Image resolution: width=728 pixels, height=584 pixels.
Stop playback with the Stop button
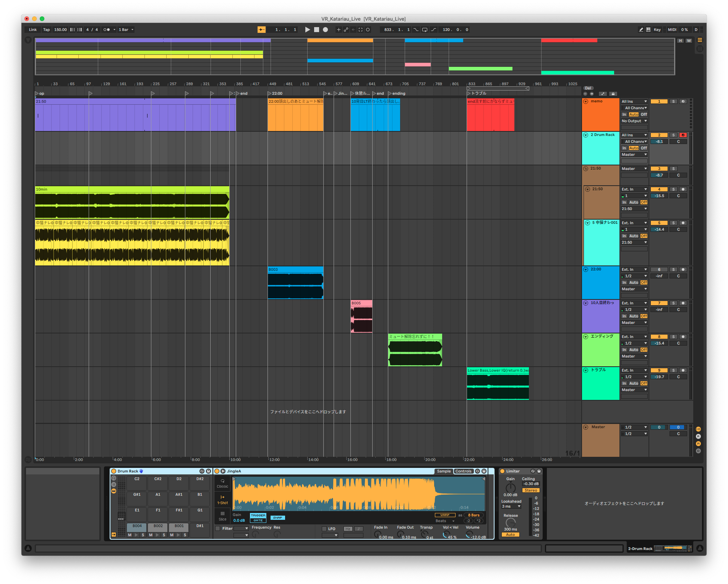click(316, 30)
